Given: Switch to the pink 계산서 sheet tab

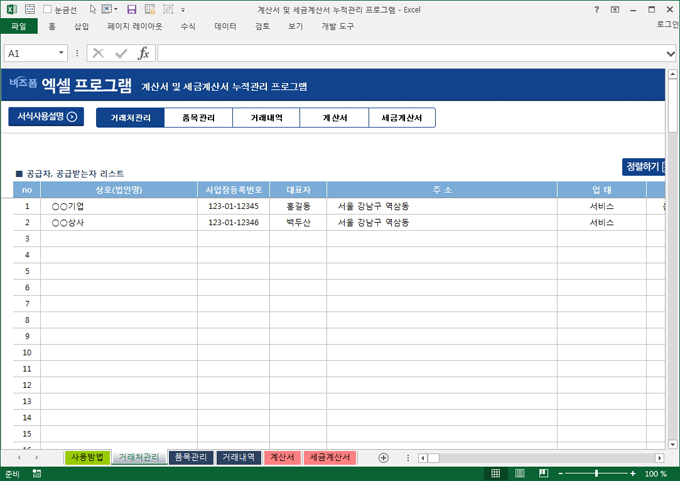Looking at the screenshot, I should point(282,457).
